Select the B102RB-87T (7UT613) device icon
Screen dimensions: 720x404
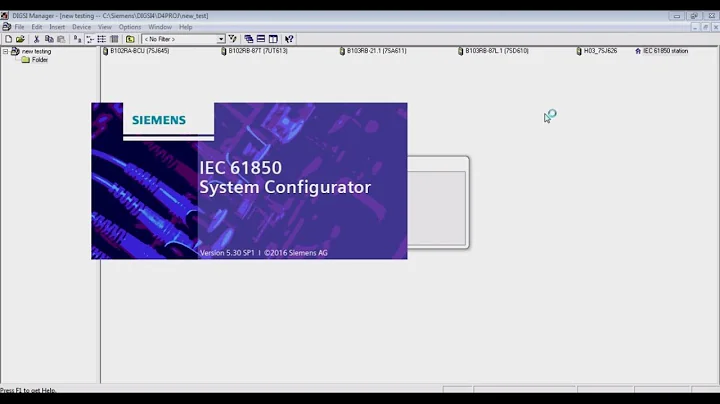pos(224,51)
